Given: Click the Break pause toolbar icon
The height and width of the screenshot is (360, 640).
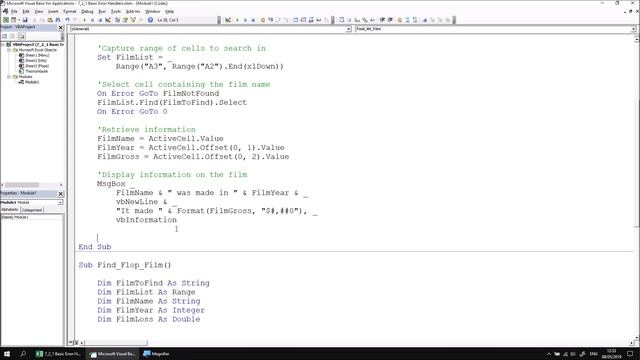Looking at the screenshot, I should coord(92,20).
